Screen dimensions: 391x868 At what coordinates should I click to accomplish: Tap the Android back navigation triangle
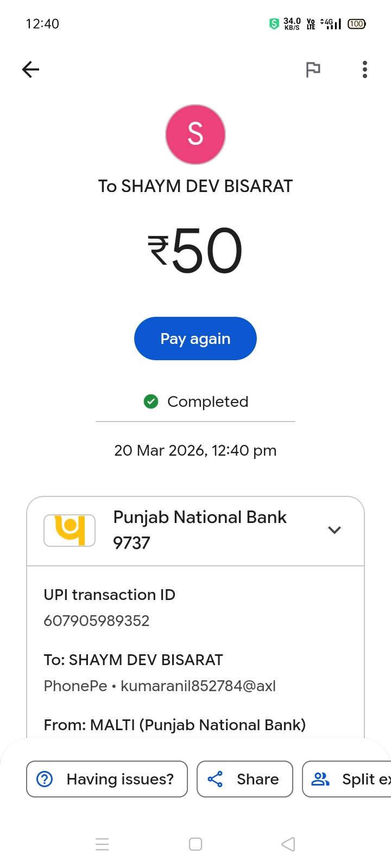(x=288, y=844)
